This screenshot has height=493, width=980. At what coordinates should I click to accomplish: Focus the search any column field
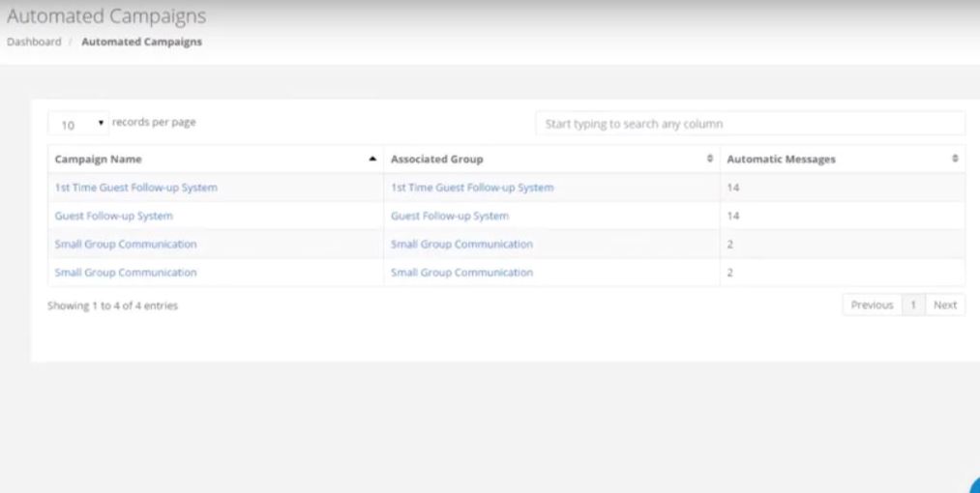coord(750,124)
